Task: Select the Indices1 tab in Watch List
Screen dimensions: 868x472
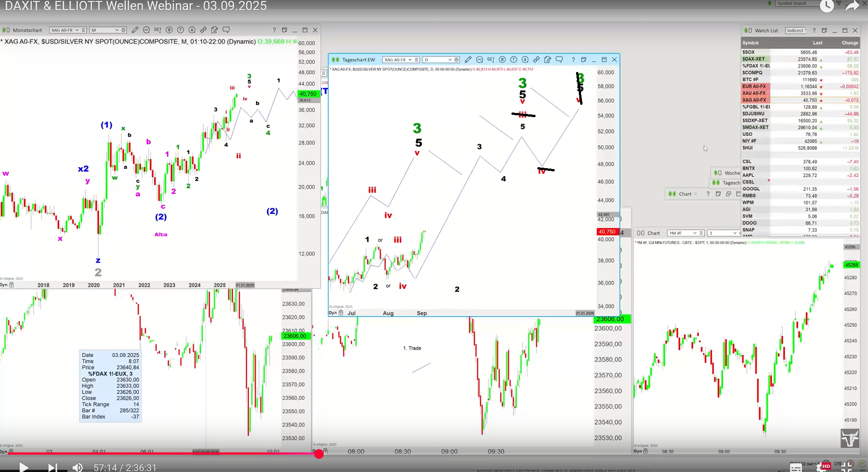Action: [x=796, y=31]
